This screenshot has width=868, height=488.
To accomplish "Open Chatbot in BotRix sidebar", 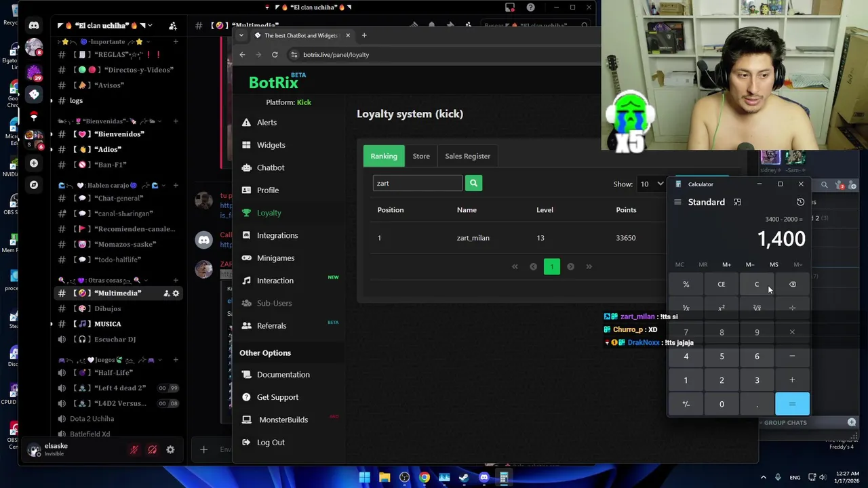I will click(x=270, y=167).
